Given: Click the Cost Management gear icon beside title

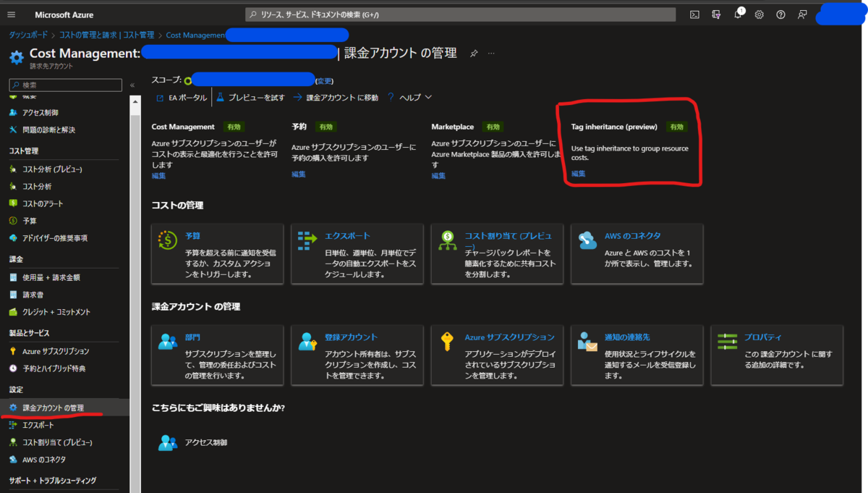Looking at the screenshot, I should coord(16,57).
